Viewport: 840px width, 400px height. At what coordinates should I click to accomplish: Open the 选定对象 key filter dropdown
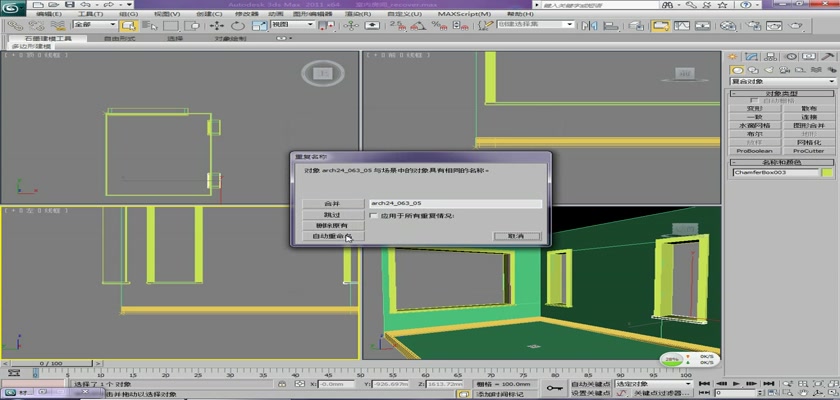coord(653,383)
